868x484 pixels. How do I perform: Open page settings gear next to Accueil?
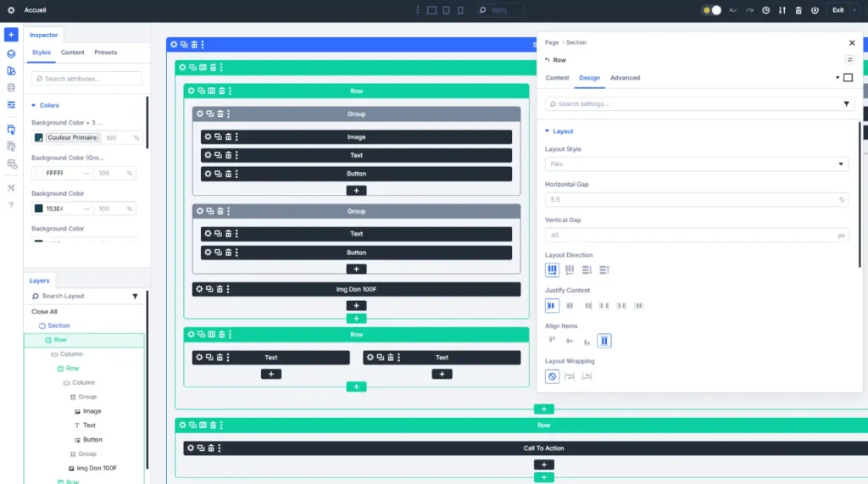11,10
